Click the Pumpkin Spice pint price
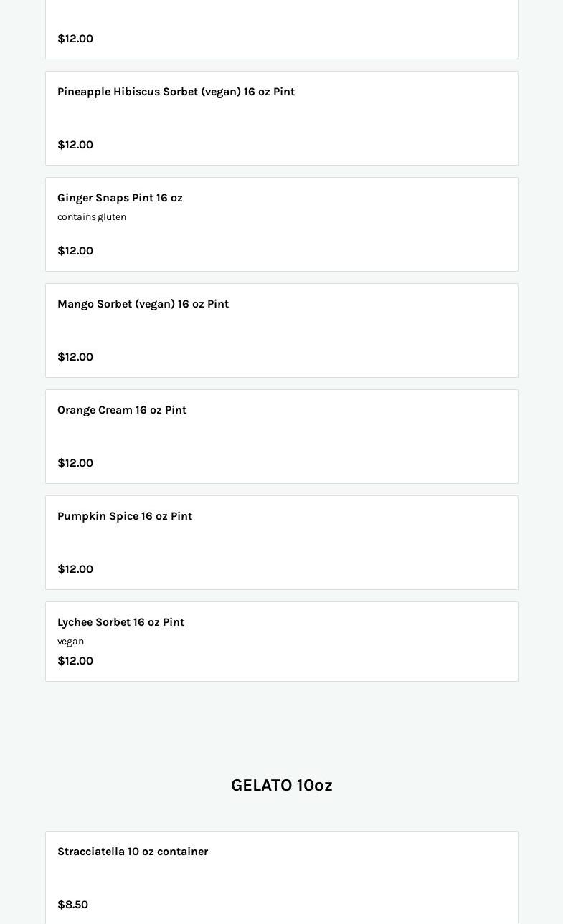Viewport: 563px width, 924px height. pyautogui.click(x=75, y=569)
